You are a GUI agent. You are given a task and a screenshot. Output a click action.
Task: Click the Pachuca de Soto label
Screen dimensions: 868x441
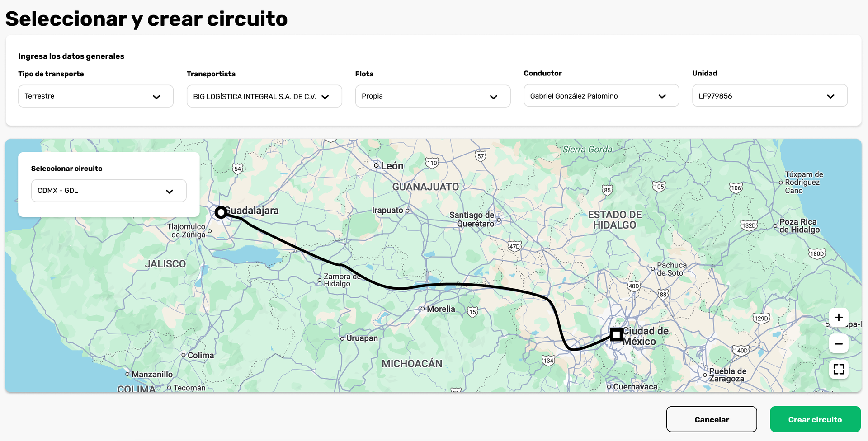(x=671, y=269)
